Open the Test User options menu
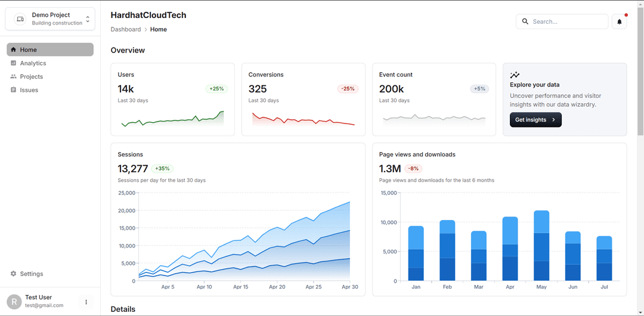The height and width of the screenshot is (316, 644). [x=86, y=302]
